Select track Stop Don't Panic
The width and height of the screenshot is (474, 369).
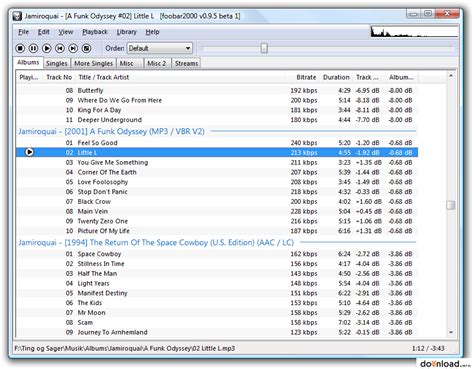(x=217, y=192)
